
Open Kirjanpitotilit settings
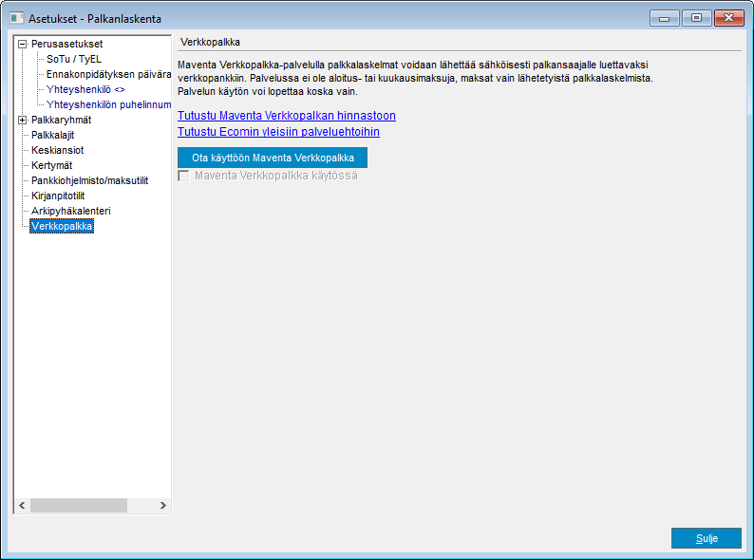point(58,196)
